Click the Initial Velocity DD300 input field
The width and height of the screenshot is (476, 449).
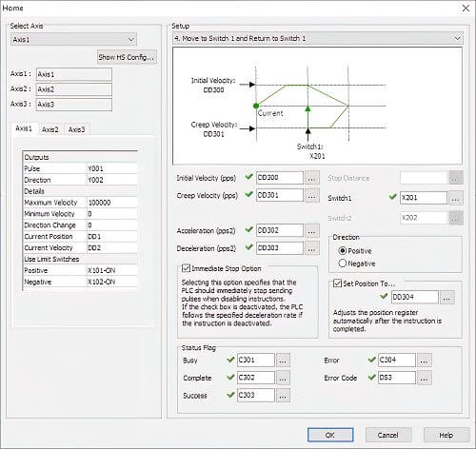280,178
